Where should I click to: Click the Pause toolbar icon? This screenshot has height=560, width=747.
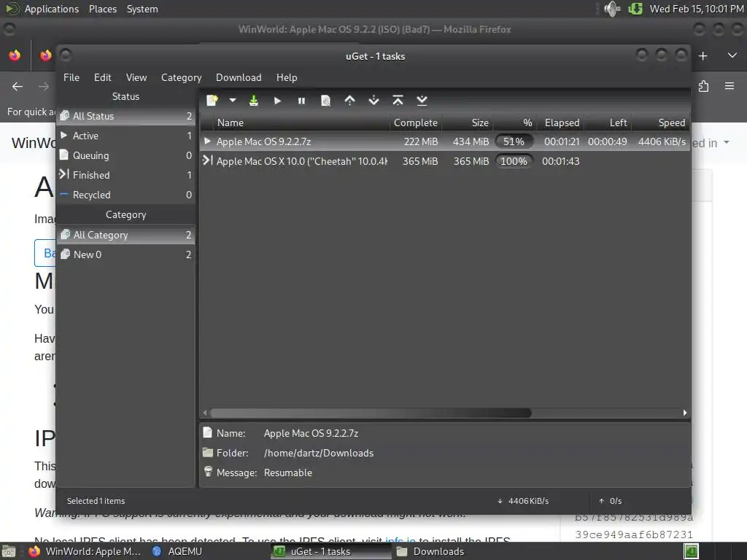pyautogui.click(x=301, y=101)
